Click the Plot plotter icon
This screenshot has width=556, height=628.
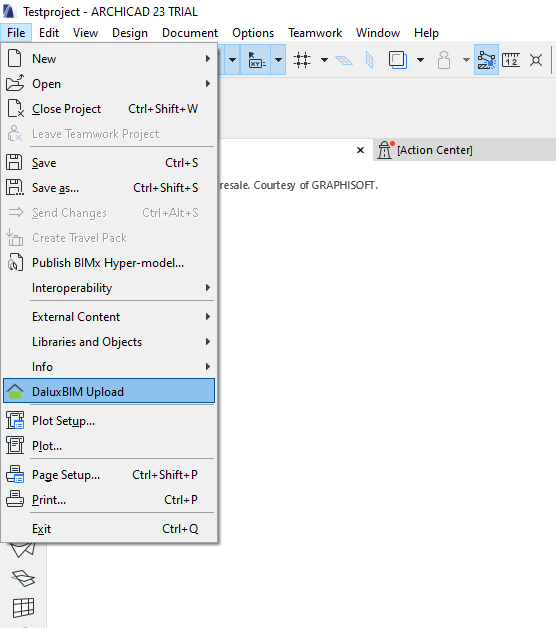(15, 445)
